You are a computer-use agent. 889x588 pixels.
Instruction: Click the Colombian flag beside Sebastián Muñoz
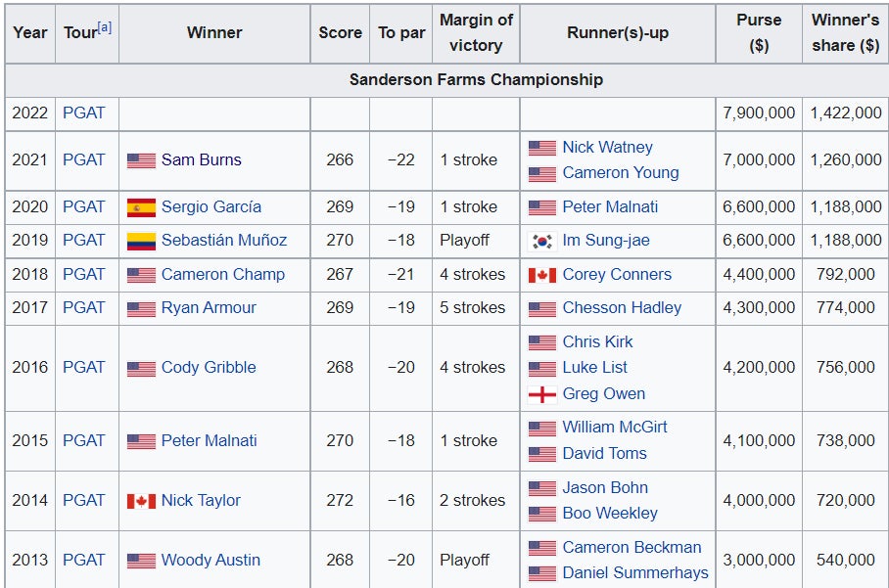pos(141,241)
